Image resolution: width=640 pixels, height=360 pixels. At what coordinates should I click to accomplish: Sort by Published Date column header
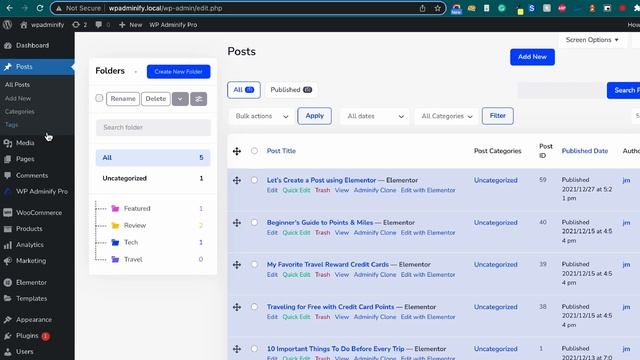(x=584, y=151)
